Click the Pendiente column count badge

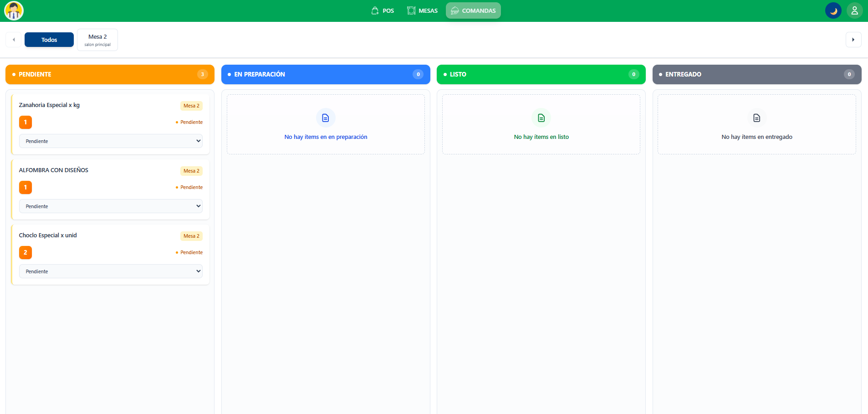point(203,75)
